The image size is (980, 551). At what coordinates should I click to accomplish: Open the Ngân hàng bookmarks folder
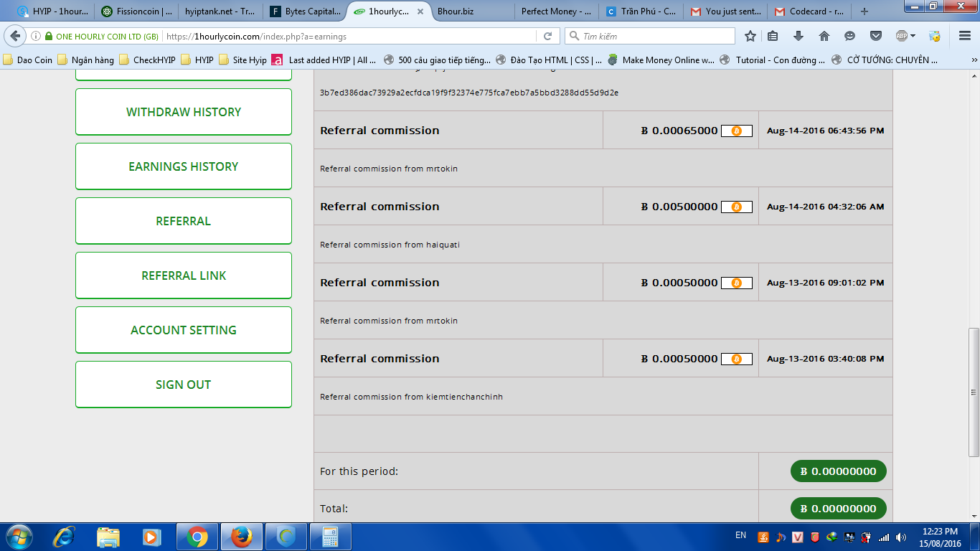[x=86, y=60]
